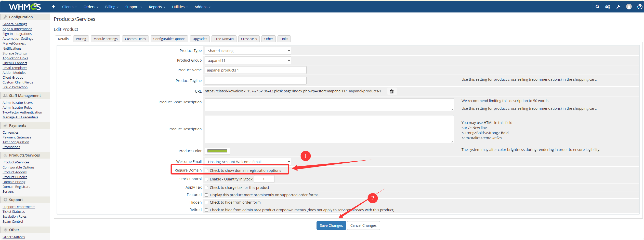
Task: Check the Apply Tax checkbox
Action: pyautogui.click(x=206, y=188)
